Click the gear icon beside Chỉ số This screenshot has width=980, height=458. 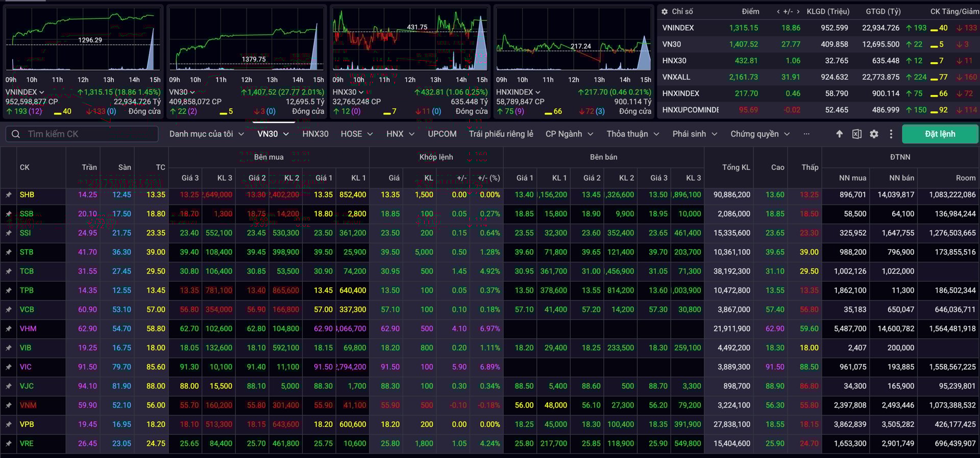(665, 11)
